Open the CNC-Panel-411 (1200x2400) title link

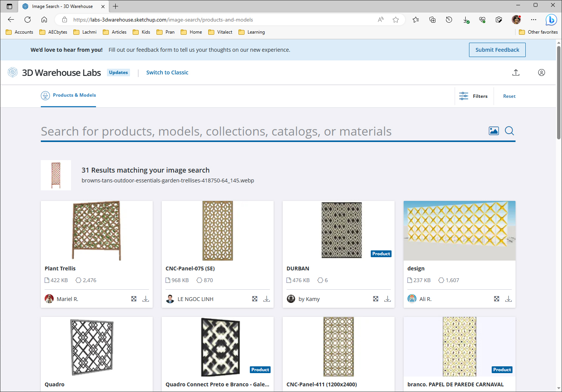[322, 384]
